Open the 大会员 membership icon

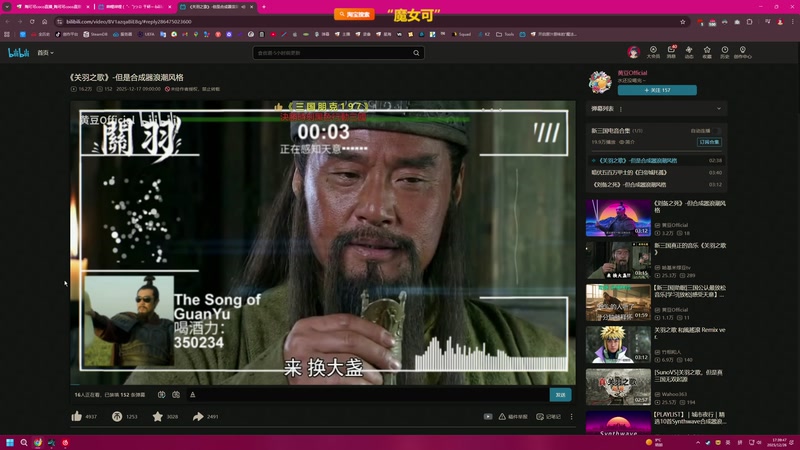[653, 52]
